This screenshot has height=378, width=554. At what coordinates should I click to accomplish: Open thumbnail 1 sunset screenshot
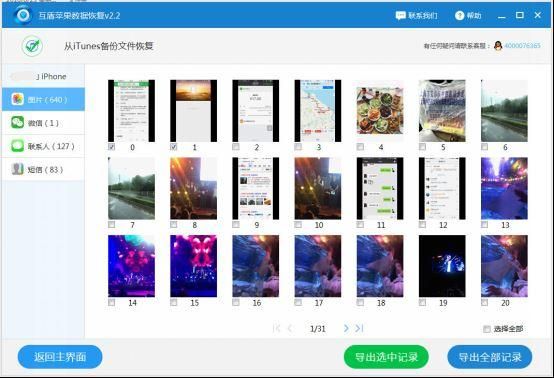[x=194, y=111]
